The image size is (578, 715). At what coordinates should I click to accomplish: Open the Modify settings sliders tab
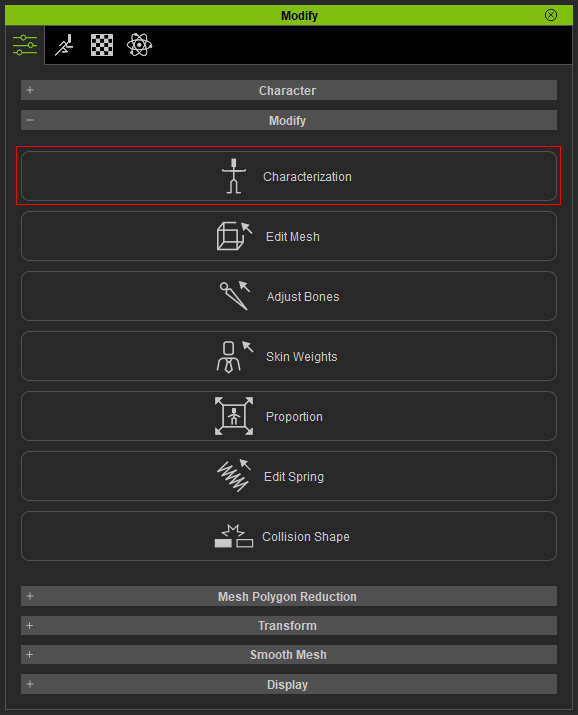tap(25, 45)
